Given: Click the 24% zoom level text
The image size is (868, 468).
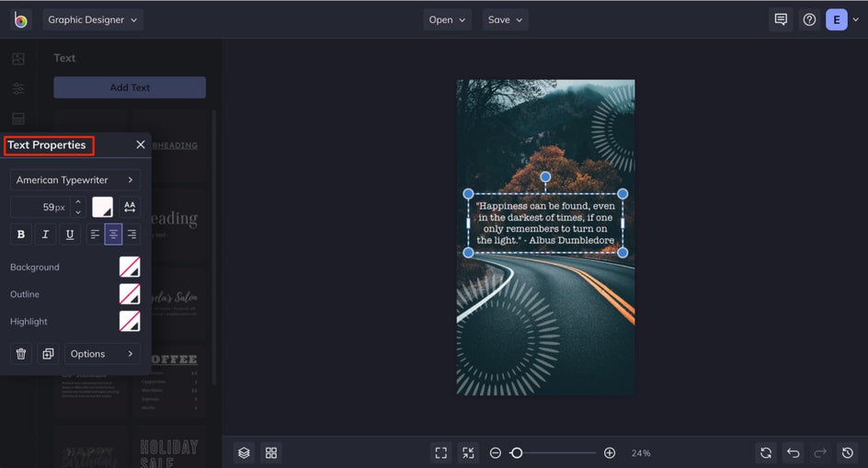Looking at the screenshot, I should click(x=641, y=453).
